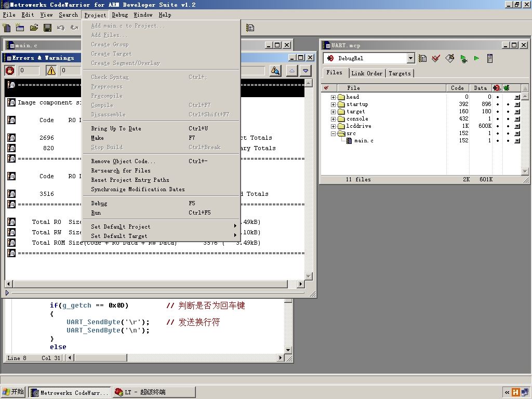Toggle debug dot for src folder
Viewport: 532px width, 399px height.
(x=508, y=134)
